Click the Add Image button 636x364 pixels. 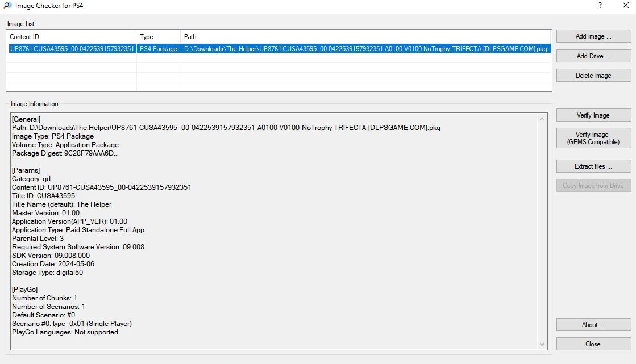[x=593, y=36]
